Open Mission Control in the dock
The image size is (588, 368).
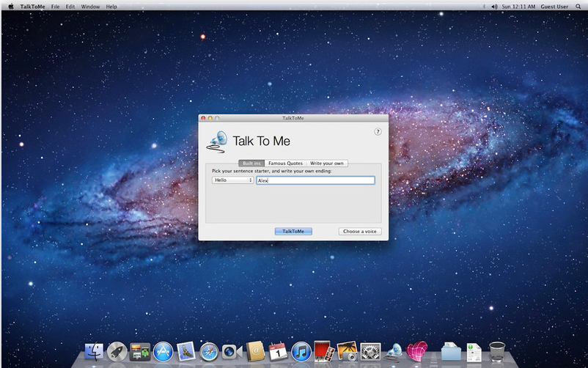click(x=140, y=352)
